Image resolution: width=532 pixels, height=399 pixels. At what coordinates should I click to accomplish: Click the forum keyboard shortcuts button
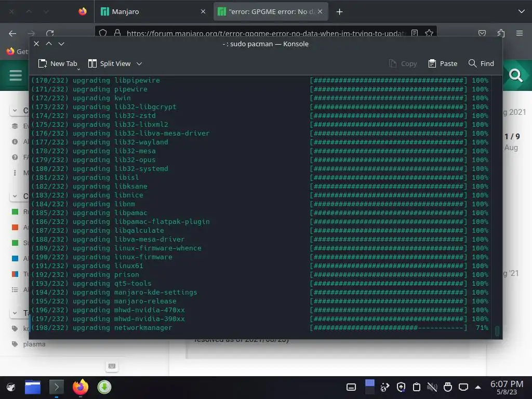click(112, 366)
